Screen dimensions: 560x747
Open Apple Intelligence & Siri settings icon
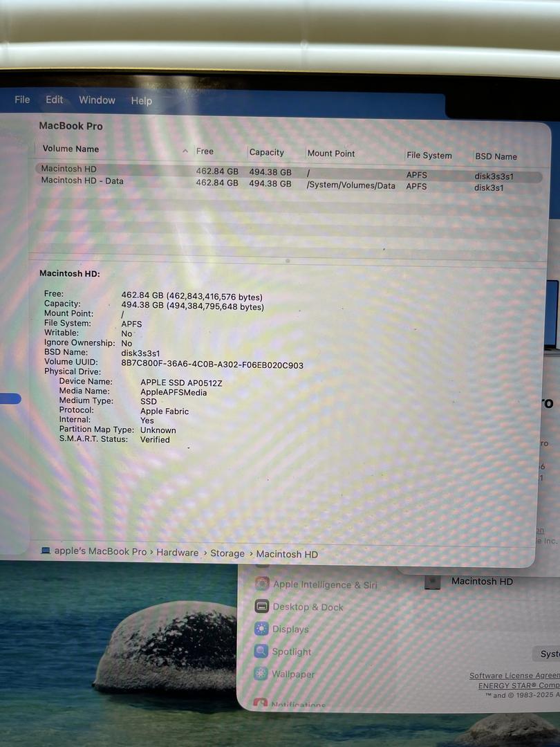261,584
